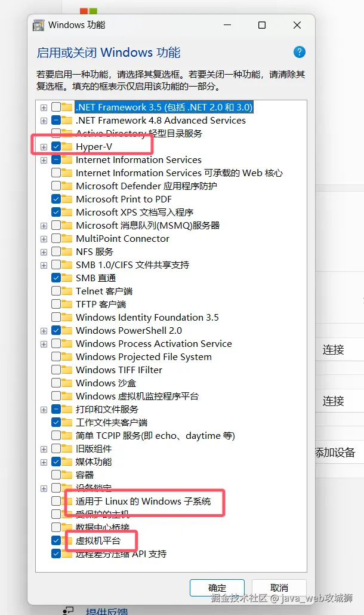Check the Microsoft 消息队列(MSMQ)服务器 checkbox
This screenshot has width=364, height=615.
(56, 226)
